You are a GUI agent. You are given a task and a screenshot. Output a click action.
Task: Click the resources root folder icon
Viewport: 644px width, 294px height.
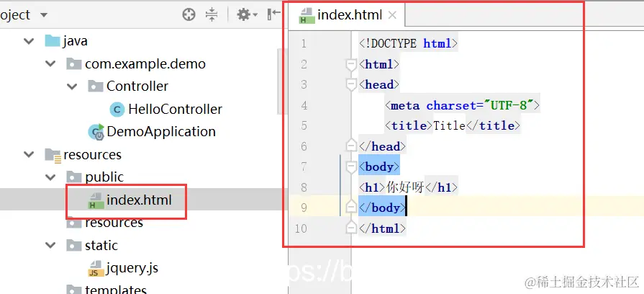(53, 155)
